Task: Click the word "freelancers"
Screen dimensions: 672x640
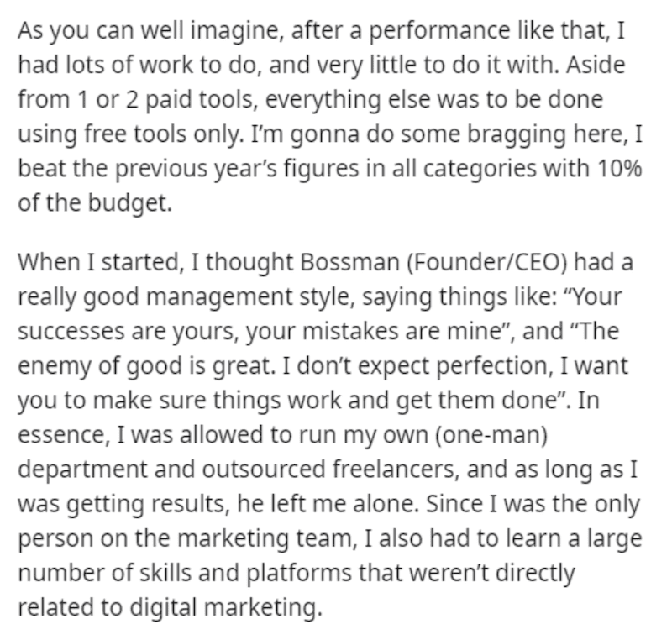Action: click(393, 468)
